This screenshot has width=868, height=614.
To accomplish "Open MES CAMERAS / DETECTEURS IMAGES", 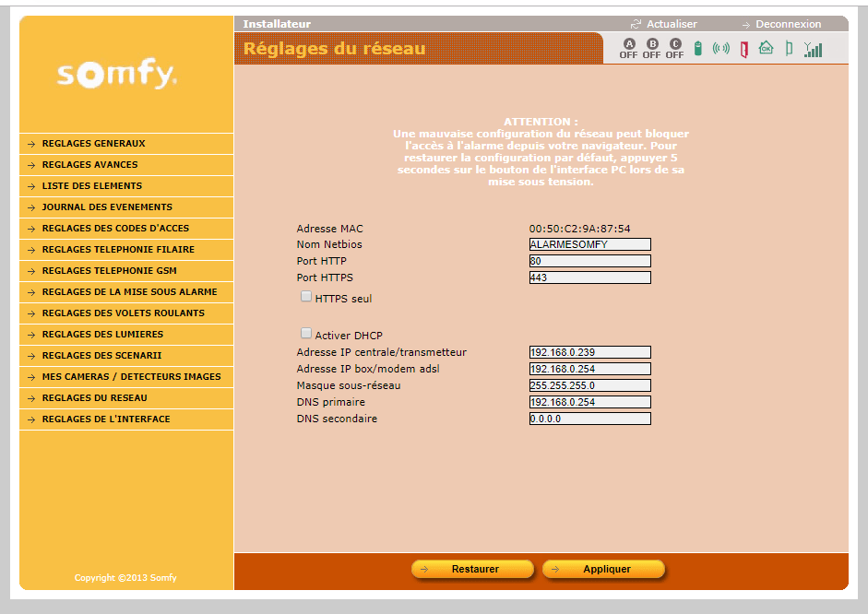I will [131, 377].
